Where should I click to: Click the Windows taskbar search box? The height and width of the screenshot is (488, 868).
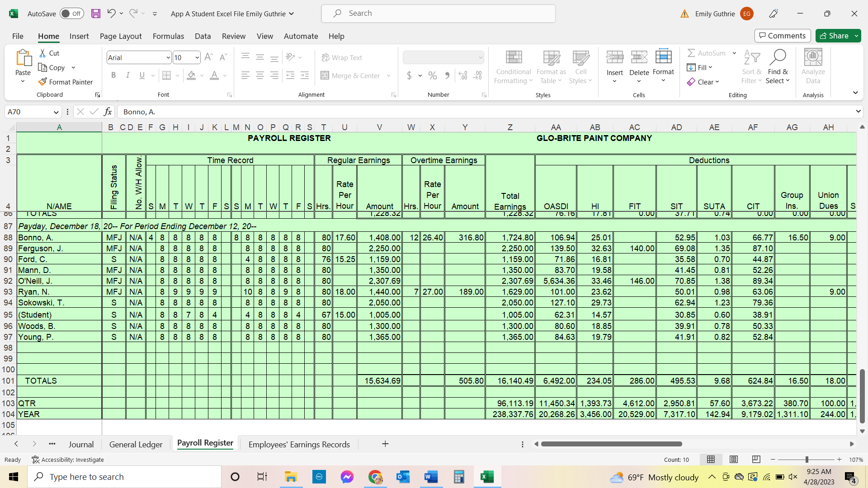coord(124,477)
